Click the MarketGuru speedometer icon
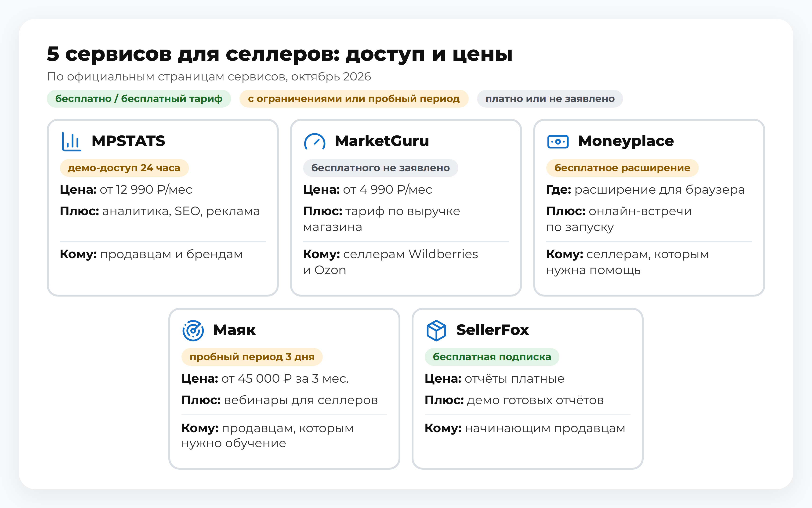Viewport: 812px width, 508px height. [x=315, y=142]
